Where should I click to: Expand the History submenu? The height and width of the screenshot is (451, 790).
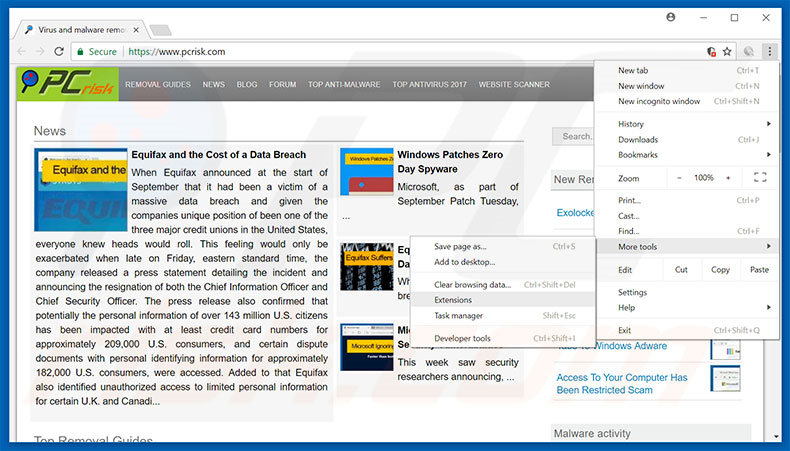coord(687,124)
